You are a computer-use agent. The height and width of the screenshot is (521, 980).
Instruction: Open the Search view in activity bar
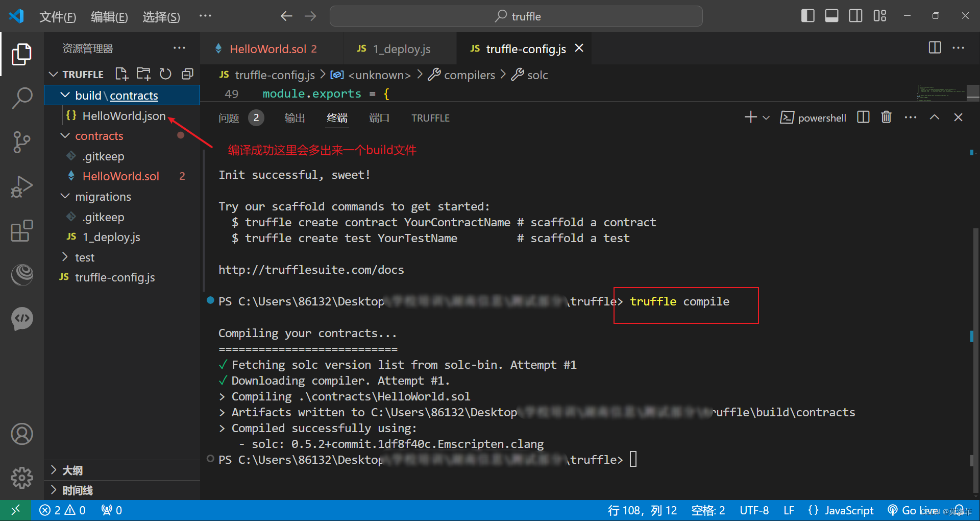point(21,98)
